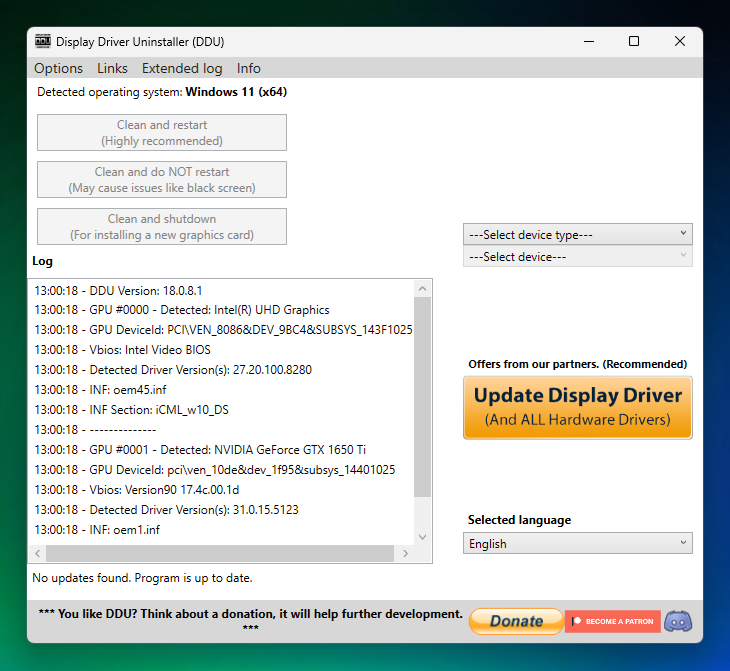
Task: Select log line DDU Version: 18.0.8.1
Action: point(118,291)
